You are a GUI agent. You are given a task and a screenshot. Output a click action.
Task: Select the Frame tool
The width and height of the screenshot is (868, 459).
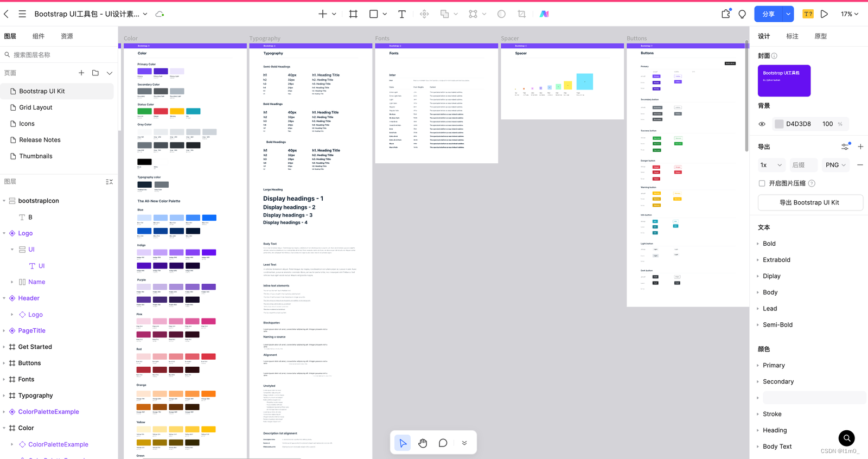pyautogui.click(x=353, y=14)
